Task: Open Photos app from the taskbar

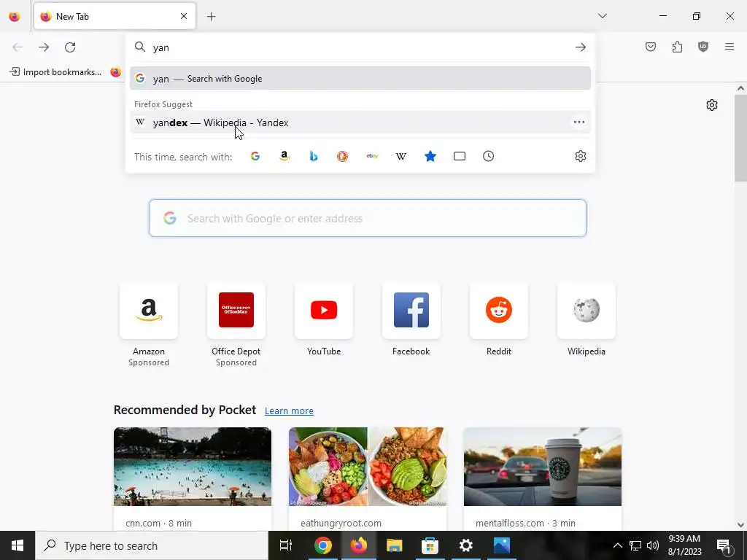Action: (502, 545)
